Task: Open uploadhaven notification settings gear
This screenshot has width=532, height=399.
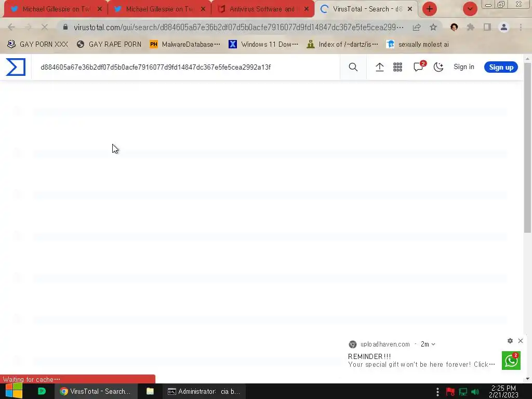Action: (x=510, y=341)
